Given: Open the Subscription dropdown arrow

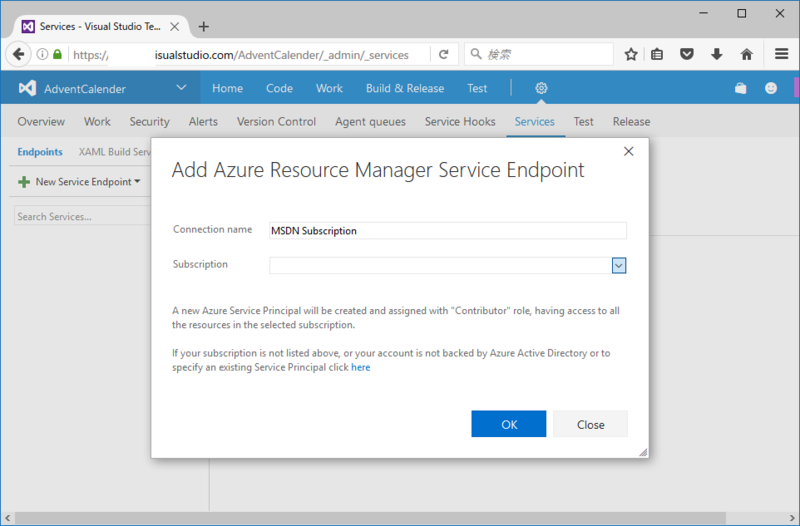Looking at the screenshot, I should click(619, 265).
